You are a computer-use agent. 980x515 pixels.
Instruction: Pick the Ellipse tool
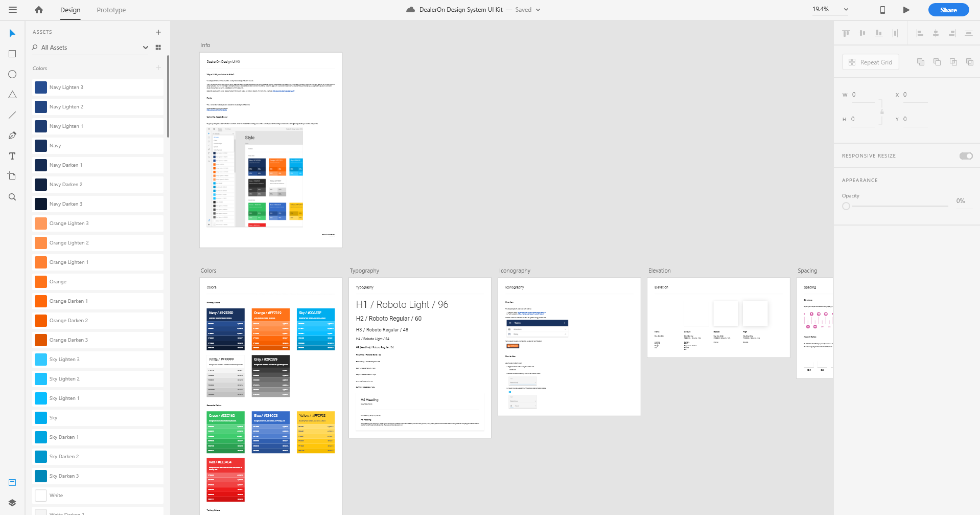click(12, 74)
